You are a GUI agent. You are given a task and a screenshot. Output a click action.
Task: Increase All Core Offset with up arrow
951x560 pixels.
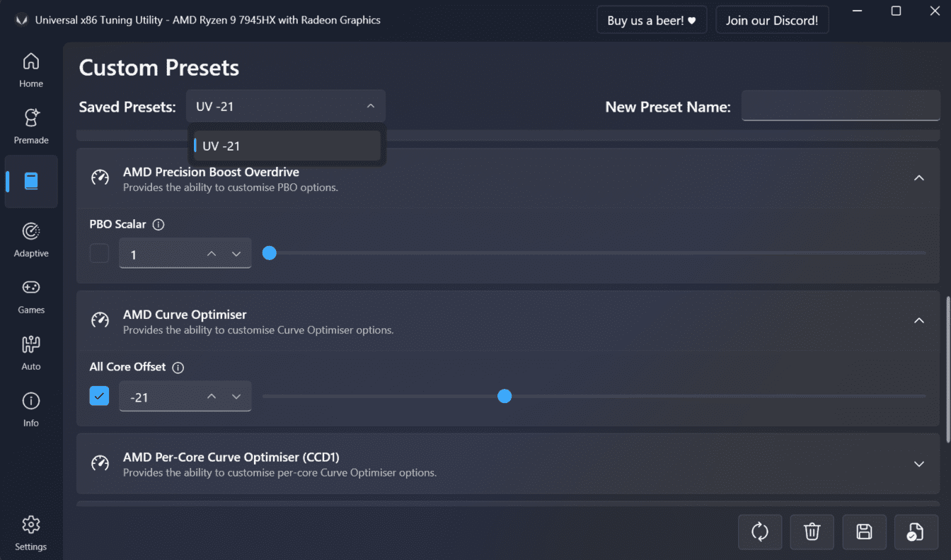coord(212,397)
